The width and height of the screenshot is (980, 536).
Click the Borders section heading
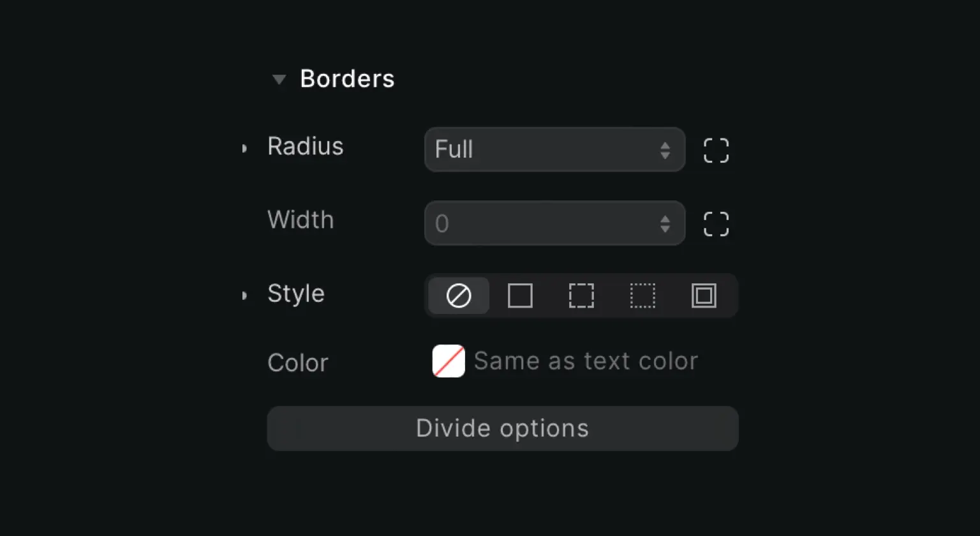coord(347,78)
